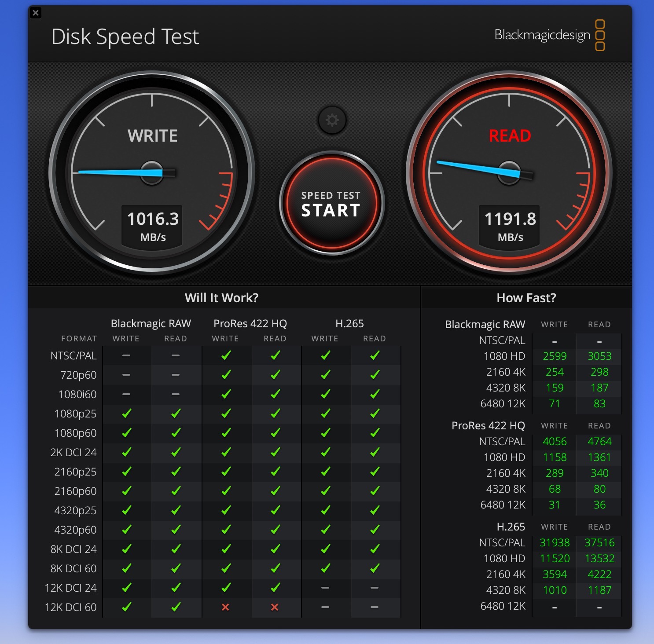This screenshot has width=654, height=644.
Task: Click the ProRes read checkmark for 1080i60
Action: [276, 394]
